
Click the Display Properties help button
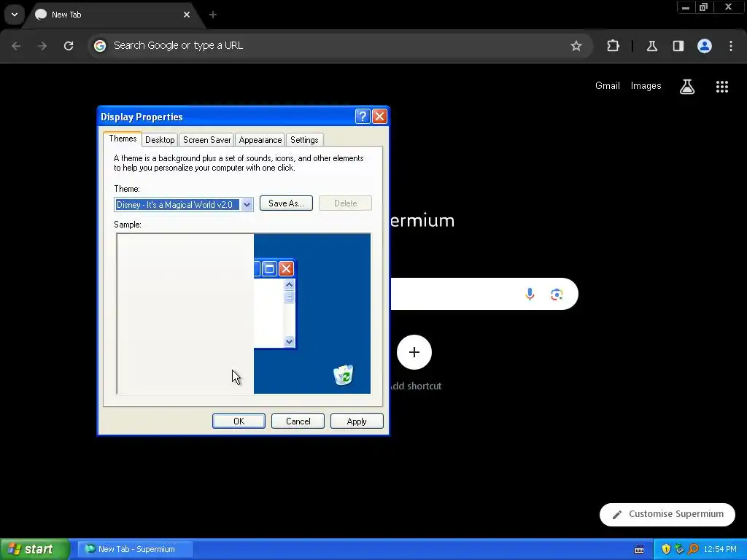point(363,116)
